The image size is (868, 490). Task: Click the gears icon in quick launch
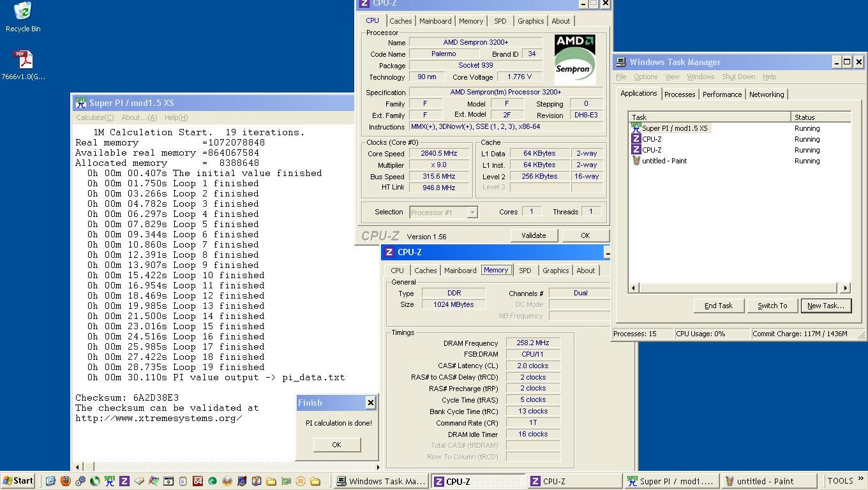(x=80, y=481)
